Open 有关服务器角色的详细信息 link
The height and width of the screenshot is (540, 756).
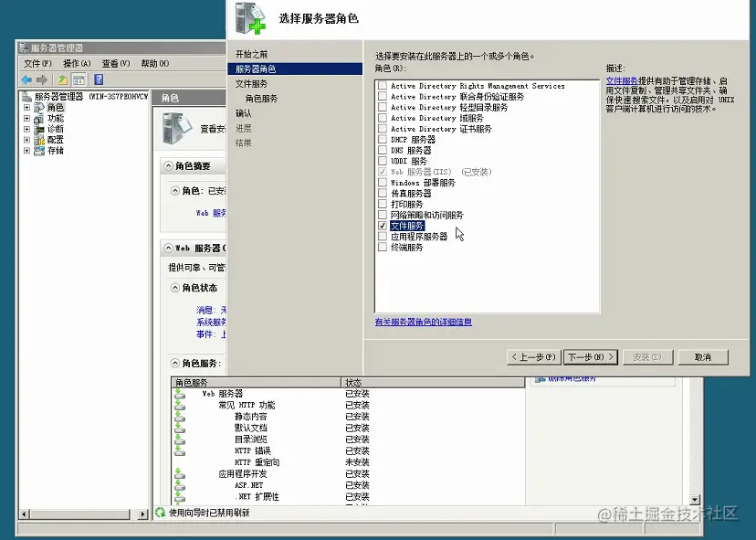click(x=424, y=322)
